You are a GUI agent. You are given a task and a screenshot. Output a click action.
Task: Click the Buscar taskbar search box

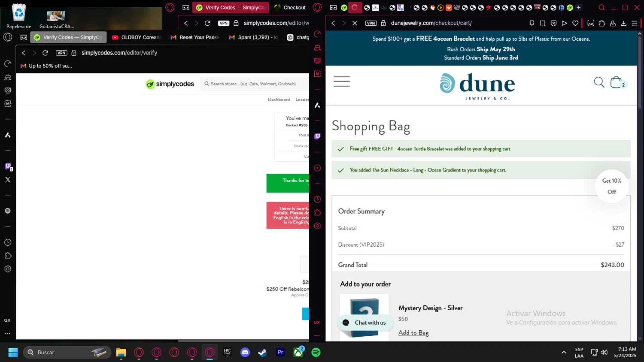pos(67,352)
